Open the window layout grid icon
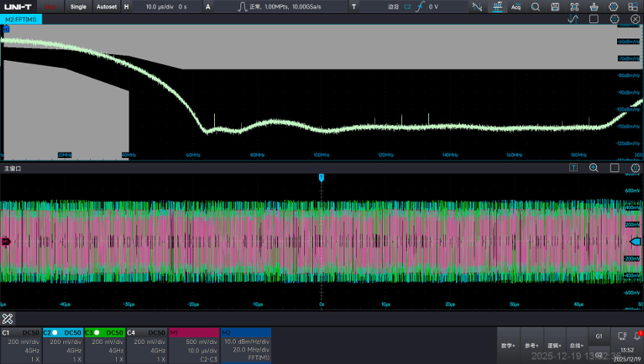The width and height of the screenshot is (644, 364). (x=633, y=7)
